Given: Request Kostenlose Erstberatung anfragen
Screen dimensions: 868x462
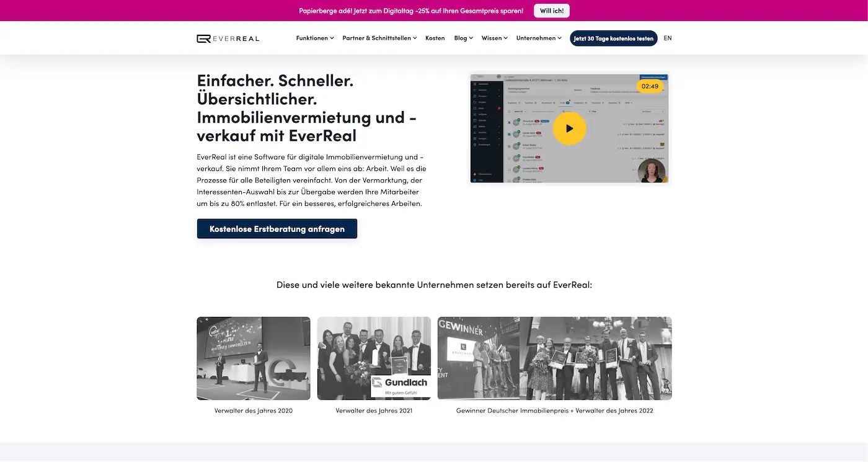Looking at the screenshot, I should point(277,229).
